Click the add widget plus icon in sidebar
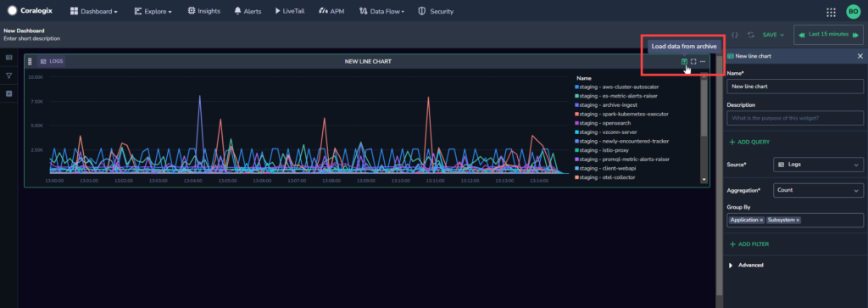Image resolution: width=868 pixels, height=308 pixels. click(x=8, y=93)
